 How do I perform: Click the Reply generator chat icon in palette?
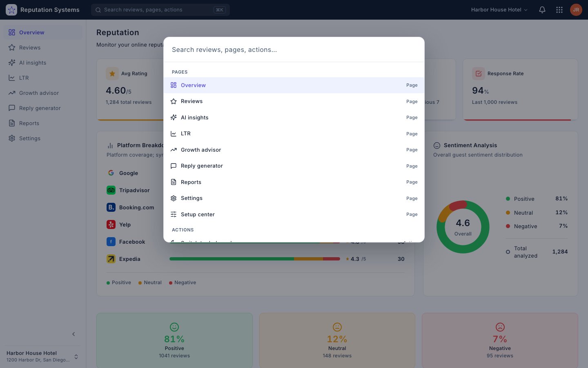174,166
